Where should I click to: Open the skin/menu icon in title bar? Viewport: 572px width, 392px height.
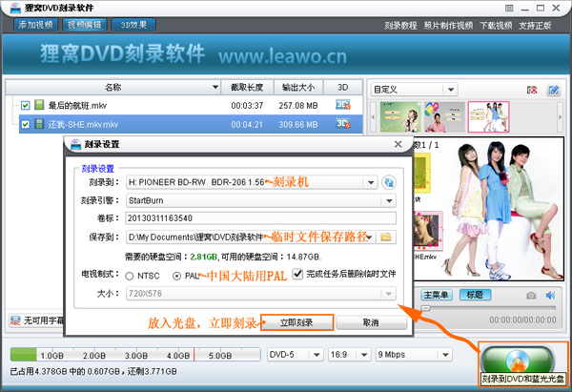click(509, 8)
